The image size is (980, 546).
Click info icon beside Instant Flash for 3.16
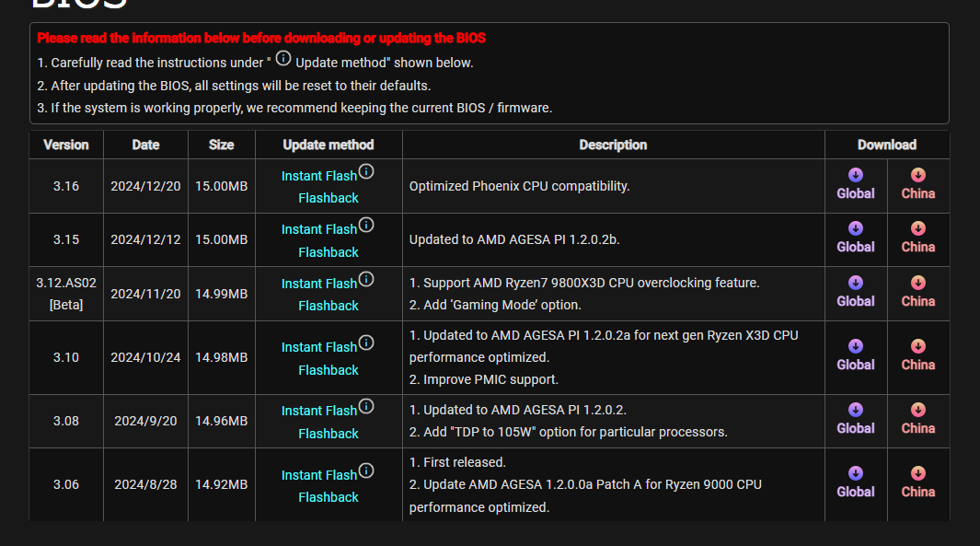click(366, 172)
